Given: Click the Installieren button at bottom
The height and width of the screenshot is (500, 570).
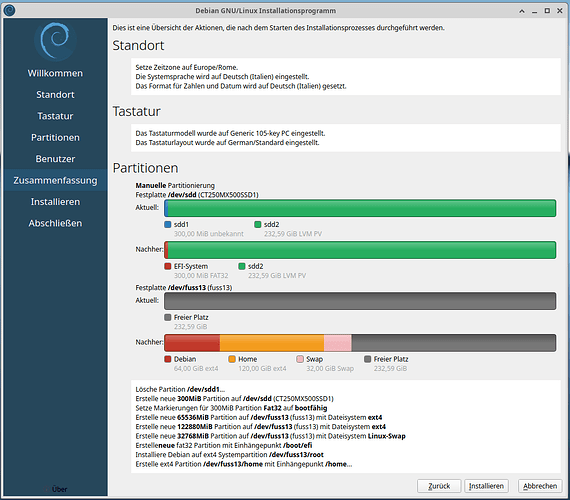Looking at the screenshot, I should tap(486, 486).
